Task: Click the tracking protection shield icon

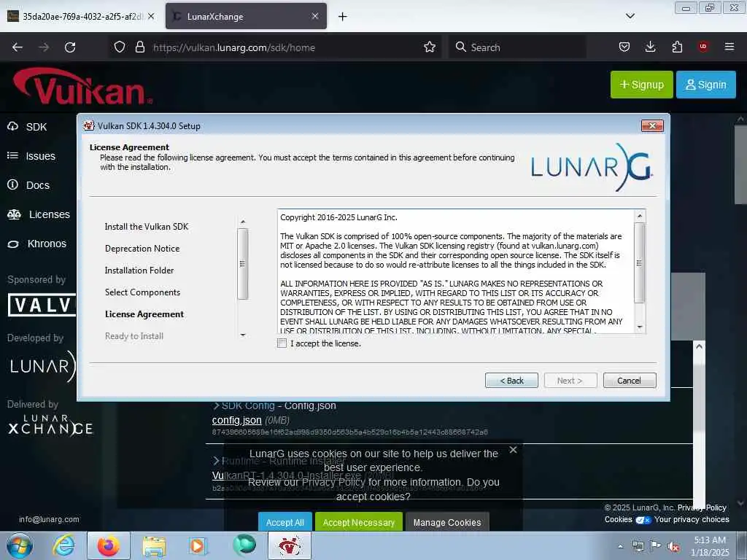Action: (120, 47)
